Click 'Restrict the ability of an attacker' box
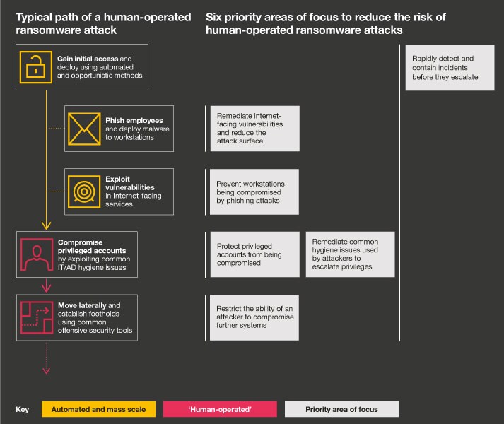The image size is (504, 424). [x=254, y=317]
